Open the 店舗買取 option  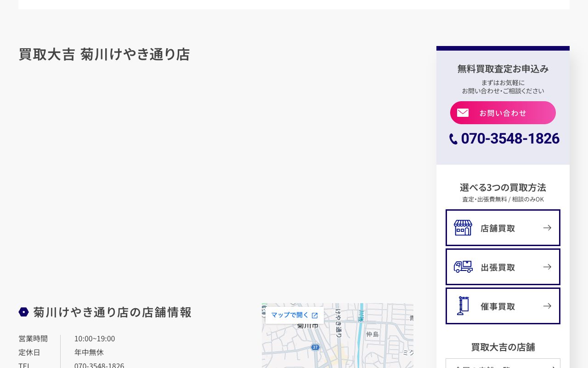(x=503, y=228)
